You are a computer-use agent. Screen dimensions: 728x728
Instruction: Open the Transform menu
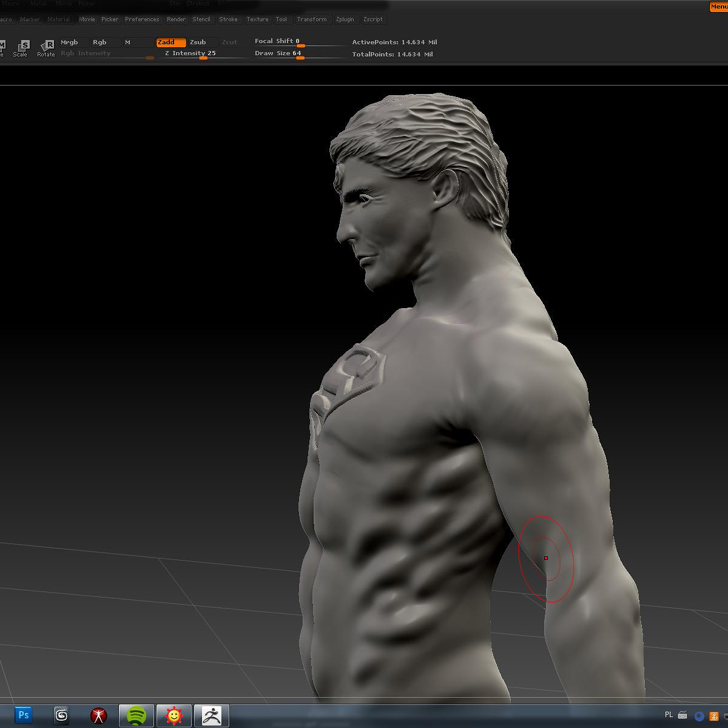point(312,19)
